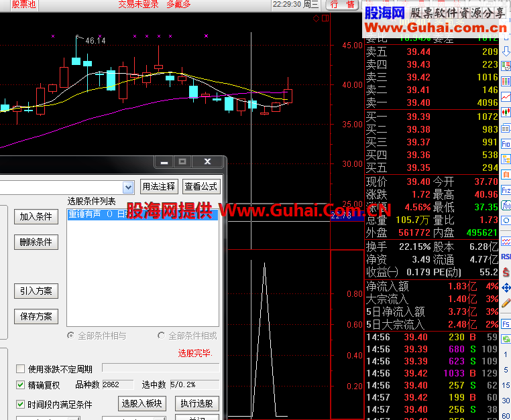Click the 查看公式 button
511x420 pixels.
pos(201,187)
